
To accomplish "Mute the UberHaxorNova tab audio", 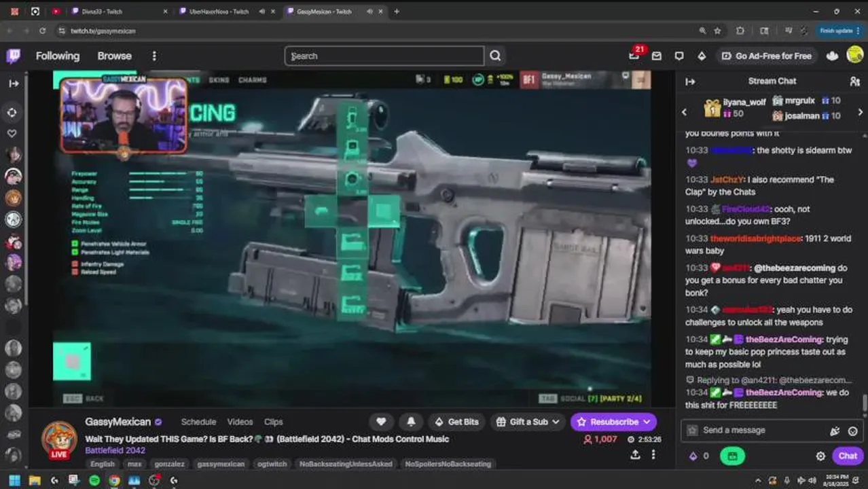I will (262, 12).
